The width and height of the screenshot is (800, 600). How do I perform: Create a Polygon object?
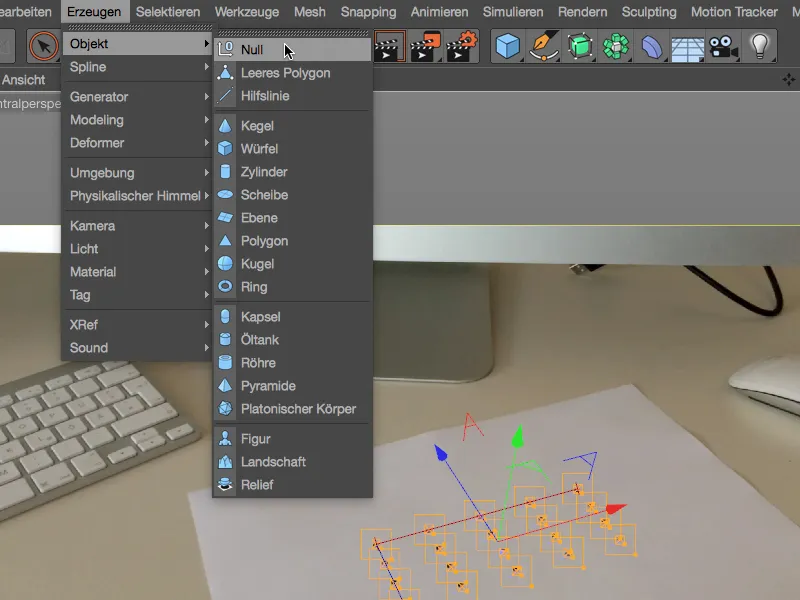point(292,241)
